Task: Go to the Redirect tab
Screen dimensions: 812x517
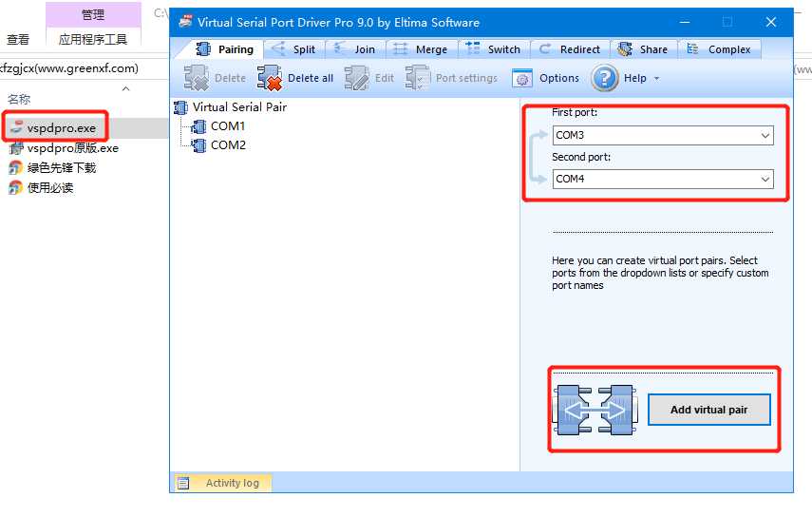Action: point(569,49)
